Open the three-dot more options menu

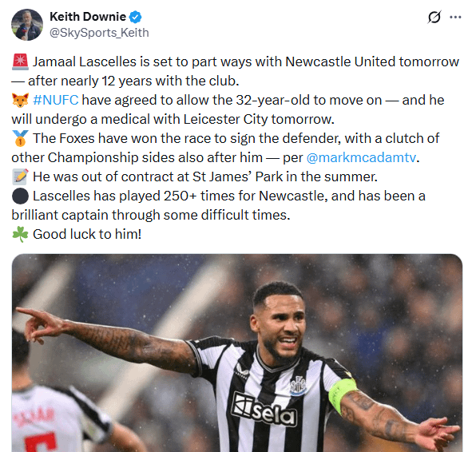pyautogui.click(x=455, y=18)
